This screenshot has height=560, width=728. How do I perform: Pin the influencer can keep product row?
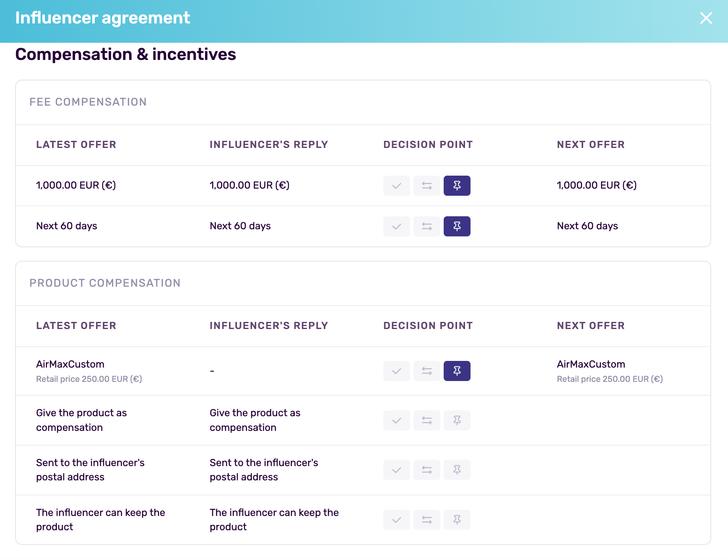(x=457, y=520)
